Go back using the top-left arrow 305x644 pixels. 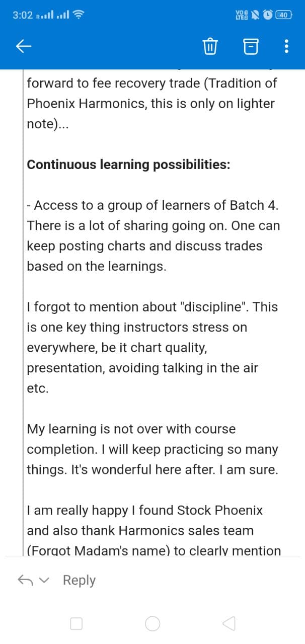pos(24,47)
